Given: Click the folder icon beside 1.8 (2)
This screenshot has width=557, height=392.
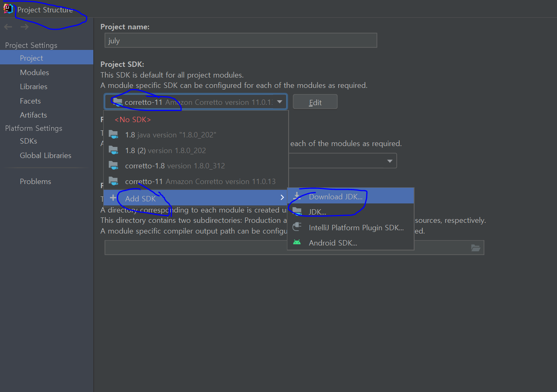Looking at the screenshot, I should click(x=113, y=150).
